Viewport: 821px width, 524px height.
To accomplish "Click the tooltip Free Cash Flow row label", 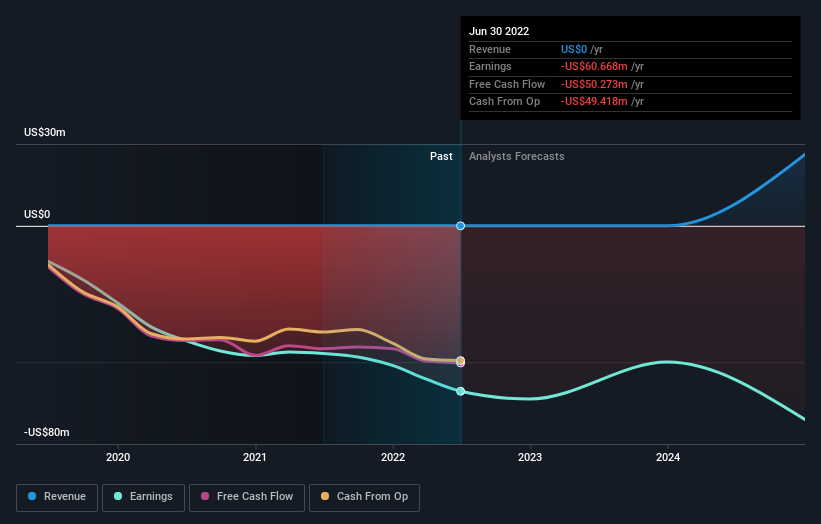I will (507, 84).
